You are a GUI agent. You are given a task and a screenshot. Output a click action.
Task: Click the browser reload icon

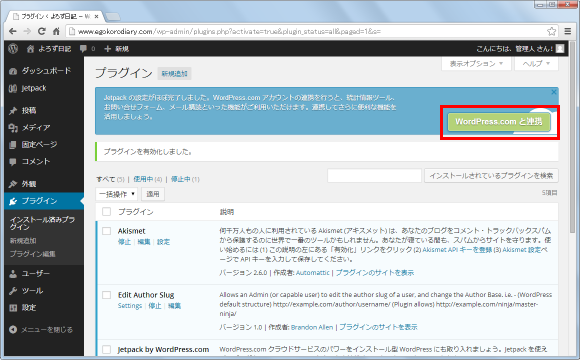pyautogui.click(x=42, y=31)
